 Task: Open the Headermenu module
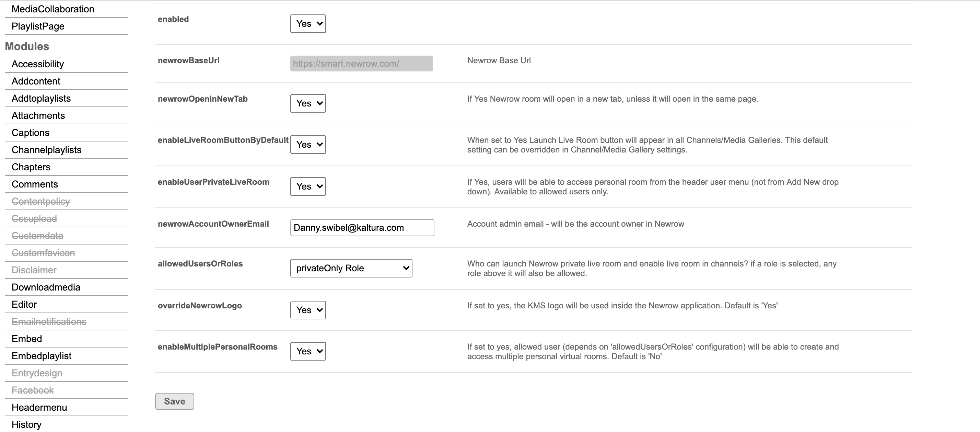pos(39,407)
